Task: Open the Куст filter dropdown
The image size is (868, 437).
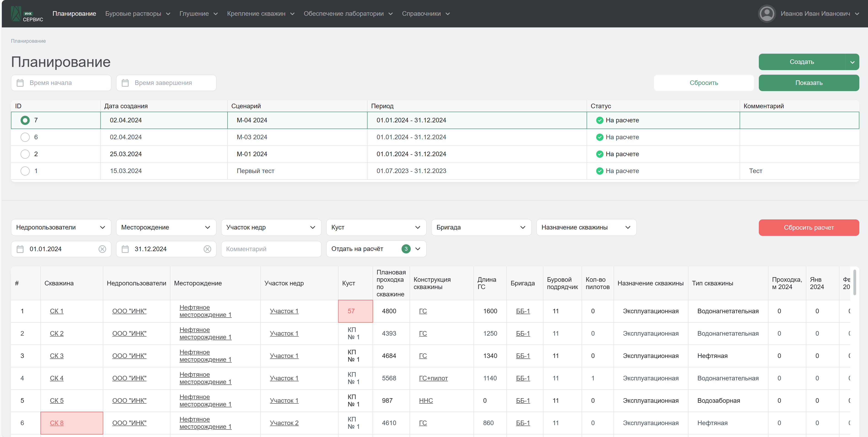Action: 376,227
